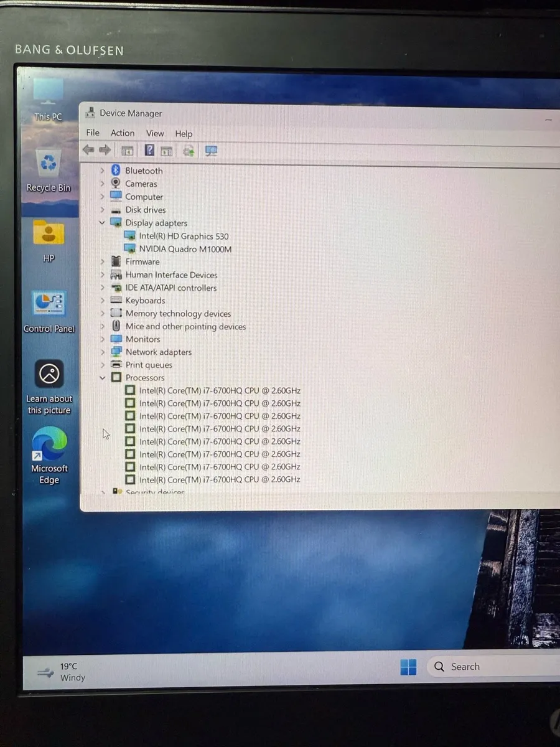
Task: Select NVIDIA Quadro M1000M entry
Action: pos(185,249)
